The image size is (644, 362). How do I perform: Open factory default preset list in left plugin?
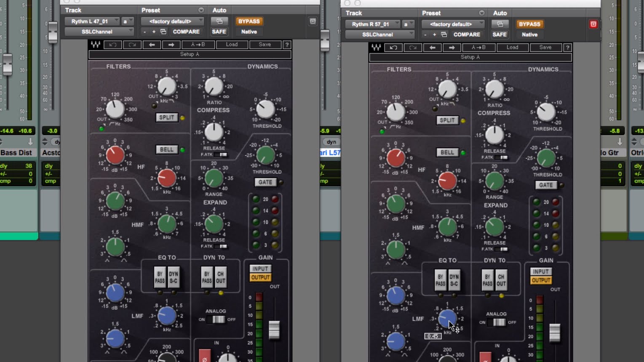(172, 21)
